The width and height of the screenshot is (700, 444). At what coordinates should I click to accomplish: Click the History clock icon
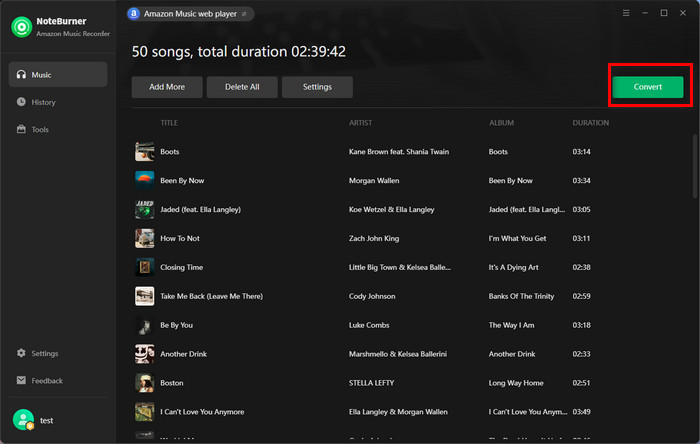pyautogui.click(x=21, y=102)
